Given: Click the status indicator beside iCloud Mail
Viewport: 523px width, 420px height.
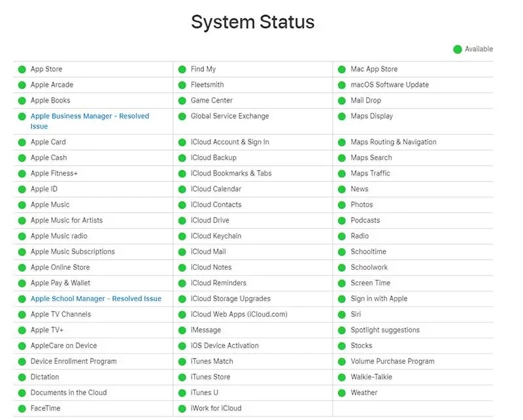Looking at the screenshot, I should click(183, 251).
